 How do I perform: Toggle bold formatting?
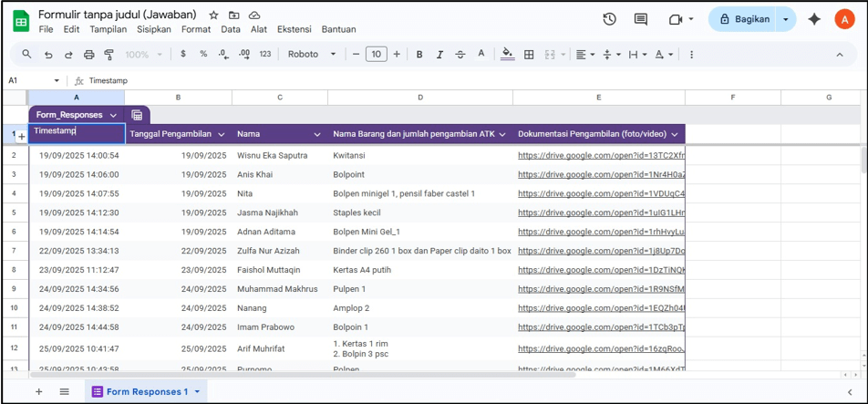click(x=419, y=55)
